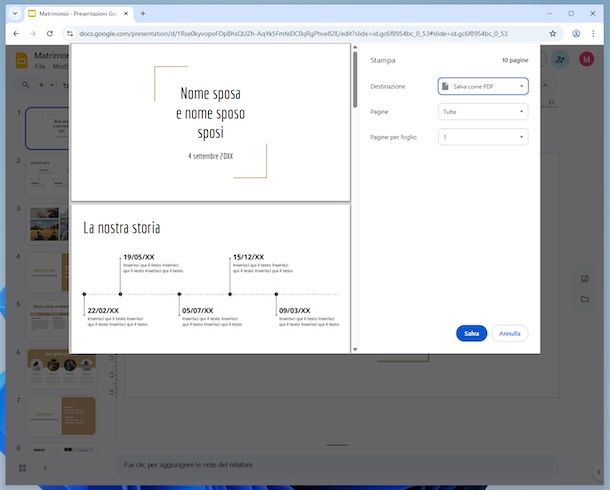Open the site information icon in the address bar

(x=70, y=34)
